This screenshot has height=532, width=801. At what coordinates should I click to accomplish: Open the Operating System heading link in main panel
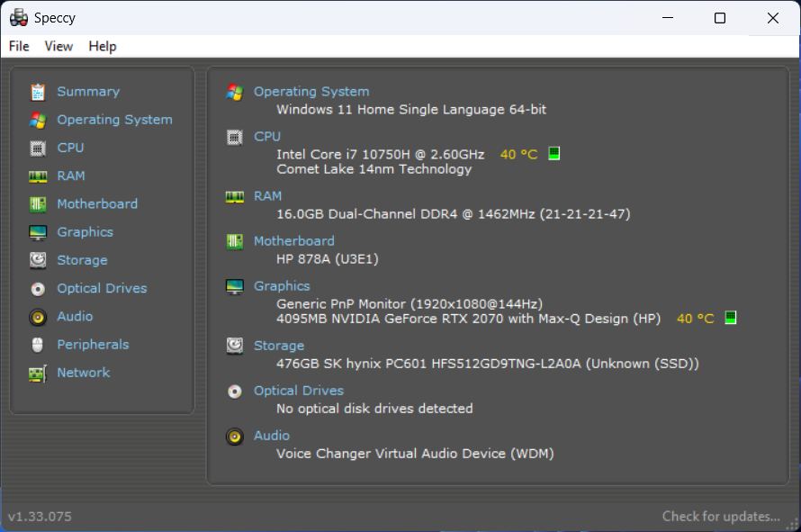[x=311, y=92]
